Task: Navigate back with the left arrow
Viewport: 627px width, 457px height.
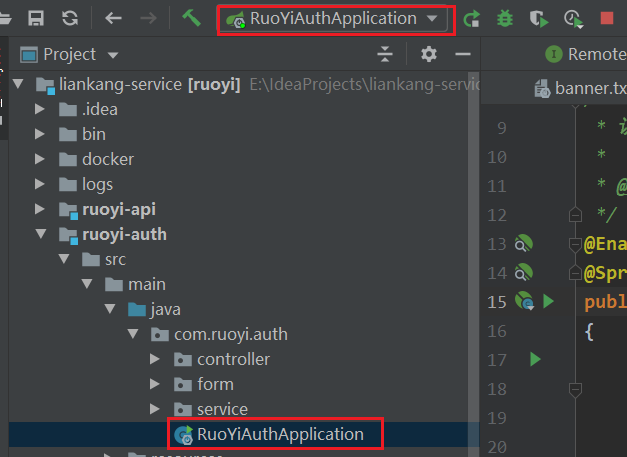Action: pyautogui.click(x=113, y=18)
